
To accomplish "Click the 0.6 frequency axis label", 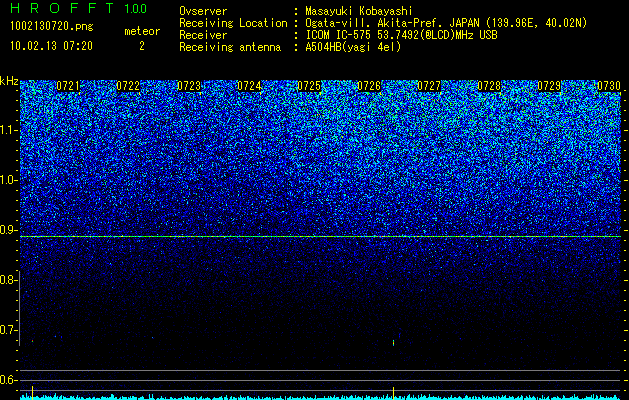I will (8, 380).
